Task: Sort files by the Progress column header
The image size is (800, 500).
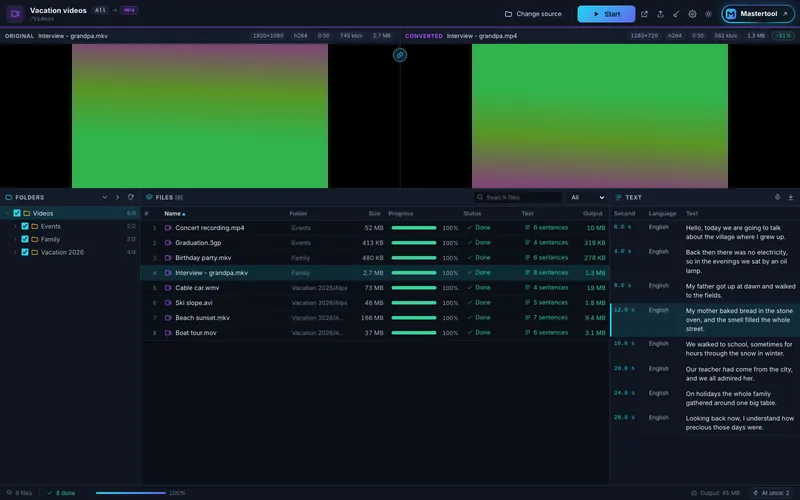Action: [x=401, y=214]
